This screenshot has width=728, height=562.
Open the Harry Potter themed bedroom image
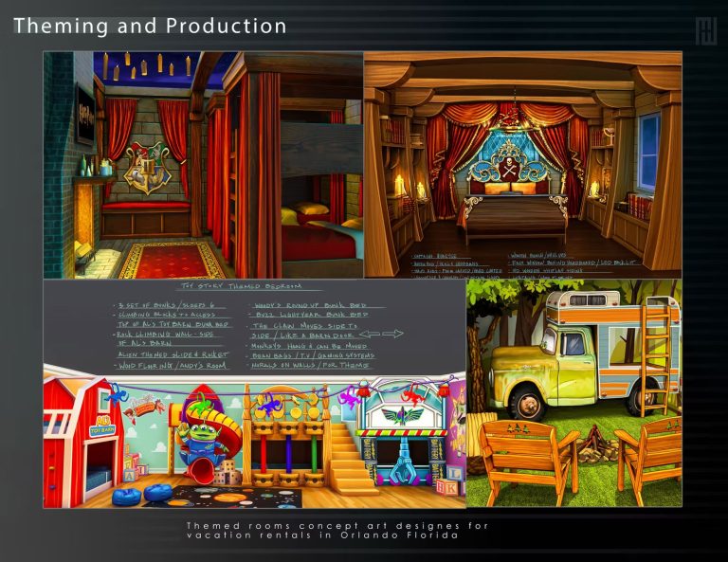pos(203,164)
